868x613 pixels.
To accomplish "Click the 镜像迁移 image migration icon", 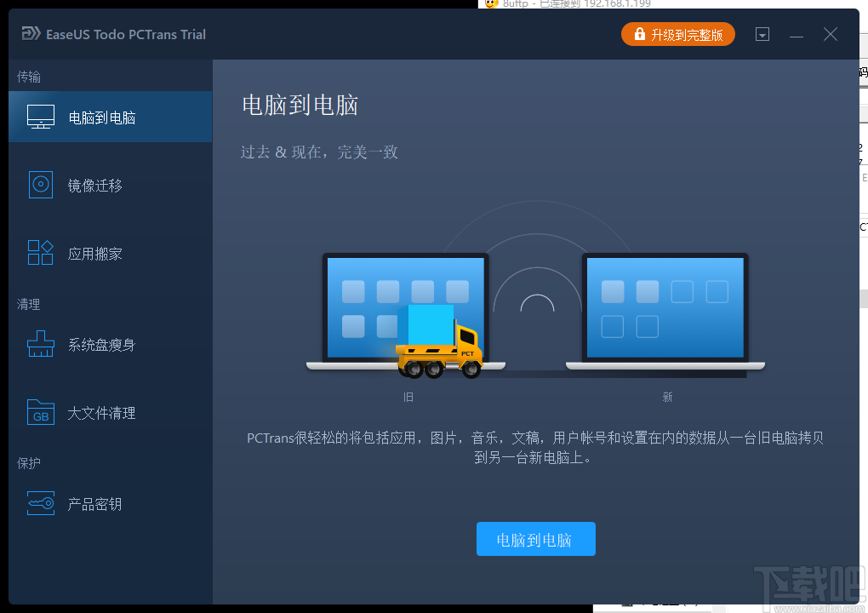I will pos(39,185).
